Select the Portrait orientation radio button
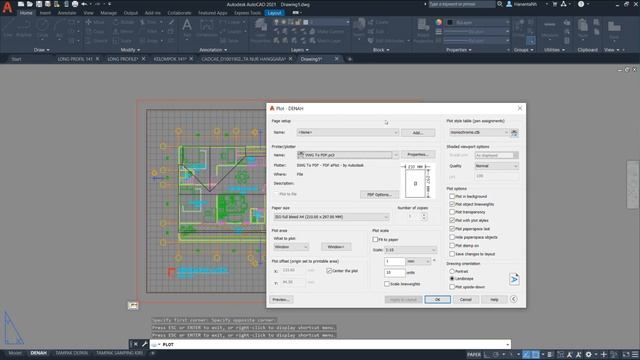The width and height of the screenshot is (640, 360). click(452, 271)
